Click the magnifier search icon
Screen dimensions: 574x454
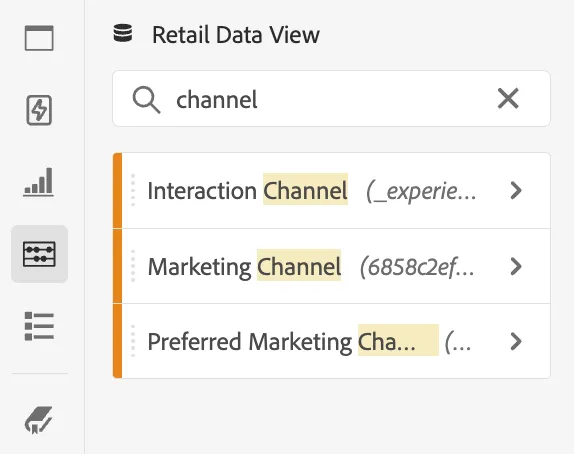pos(146,100)
